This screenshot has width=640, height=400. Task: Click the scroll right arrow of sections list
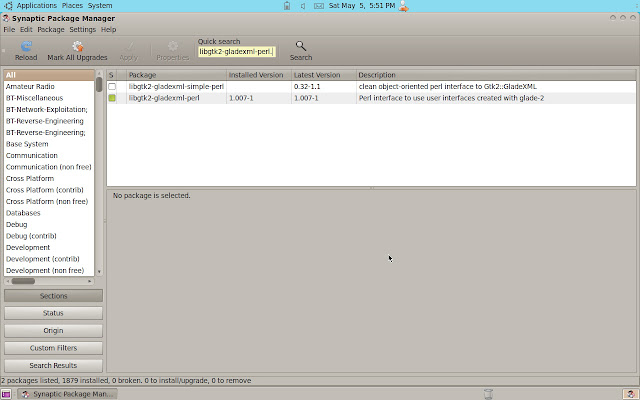90,281
